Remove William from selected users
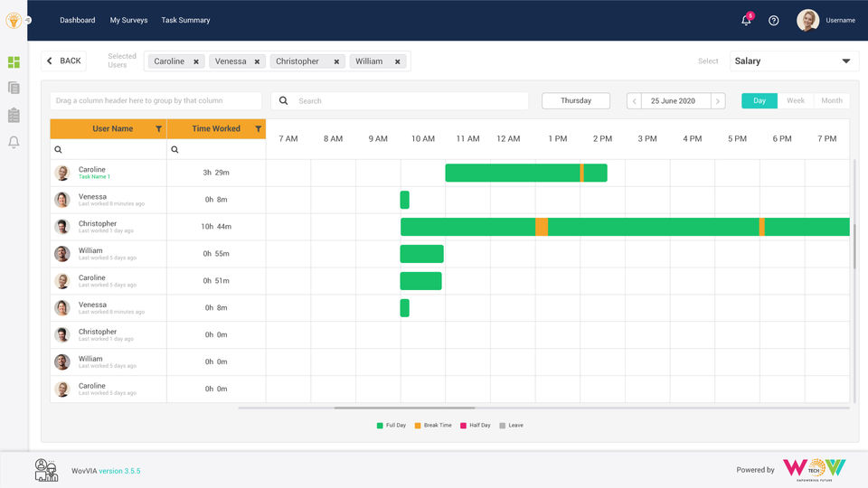 coord(398,62)
